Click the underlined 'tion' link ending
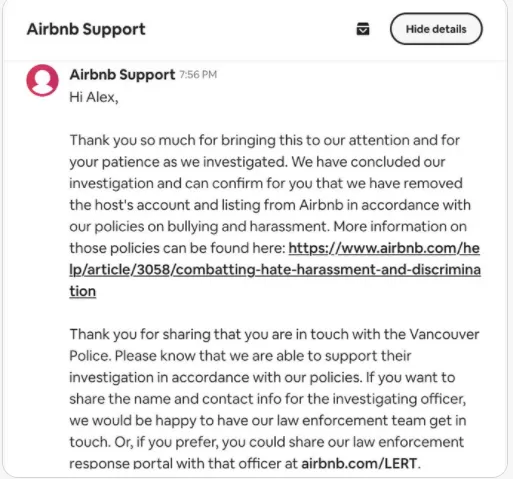Viewport: 513px width, 479px height. pos(83,291)
